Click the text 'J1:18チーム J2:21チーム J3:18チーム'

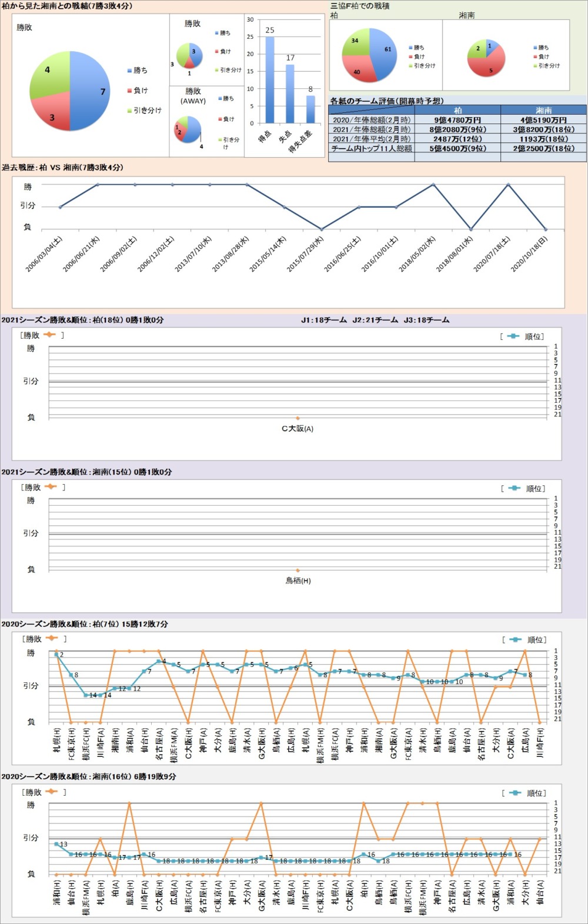pyautogui.click(x=375, y=321)
